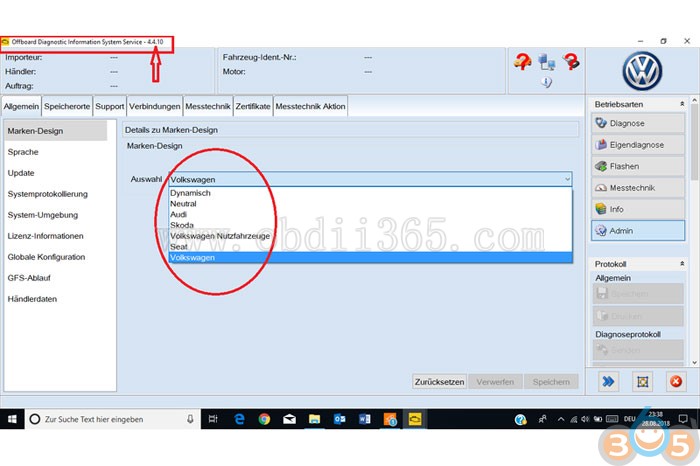Open the Zertifikate tab
700x466 pixels.
click(253, 106)
